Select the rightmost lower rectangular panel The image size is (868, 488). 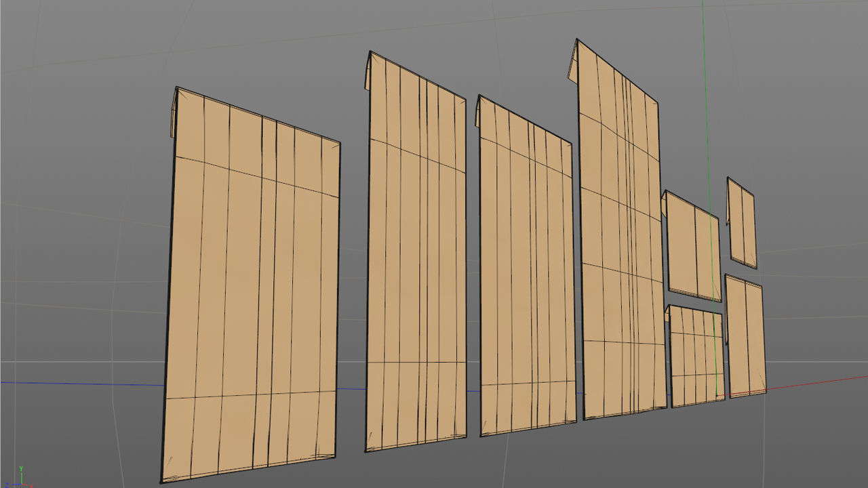(x=745, y=336)
